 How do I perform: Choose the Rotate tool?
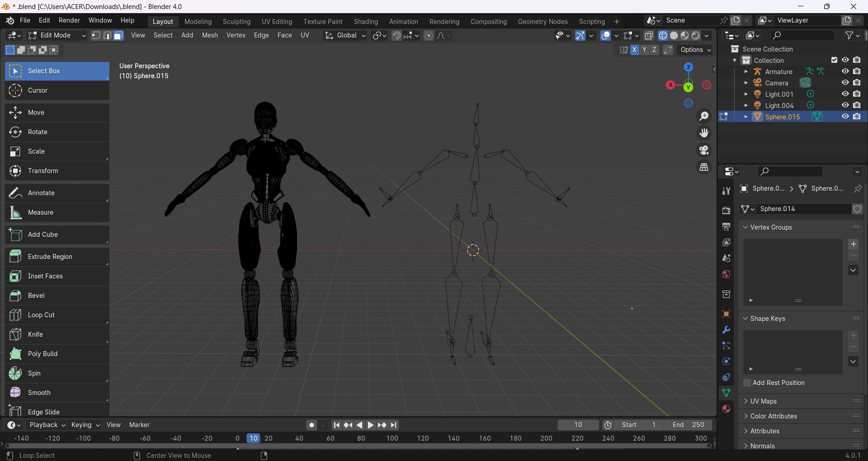tap(57, 132)
